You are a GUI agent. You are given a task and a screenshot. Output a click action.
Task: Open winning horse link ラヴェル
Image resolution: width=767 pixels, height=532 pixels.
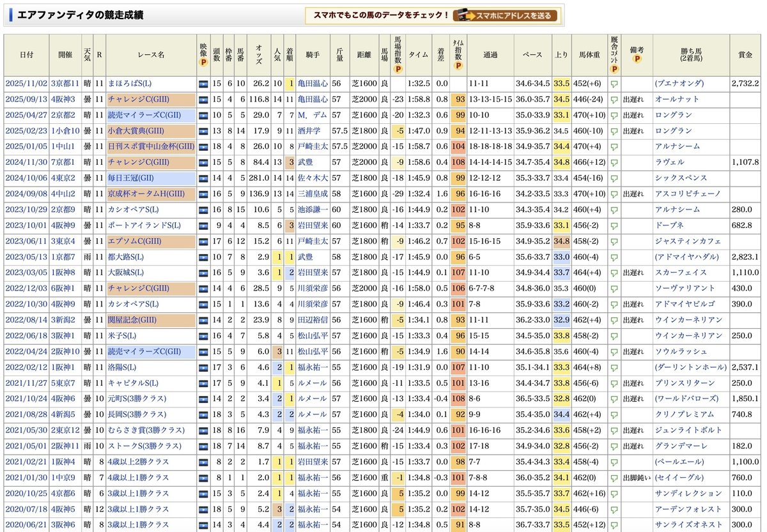pos(669,162)
